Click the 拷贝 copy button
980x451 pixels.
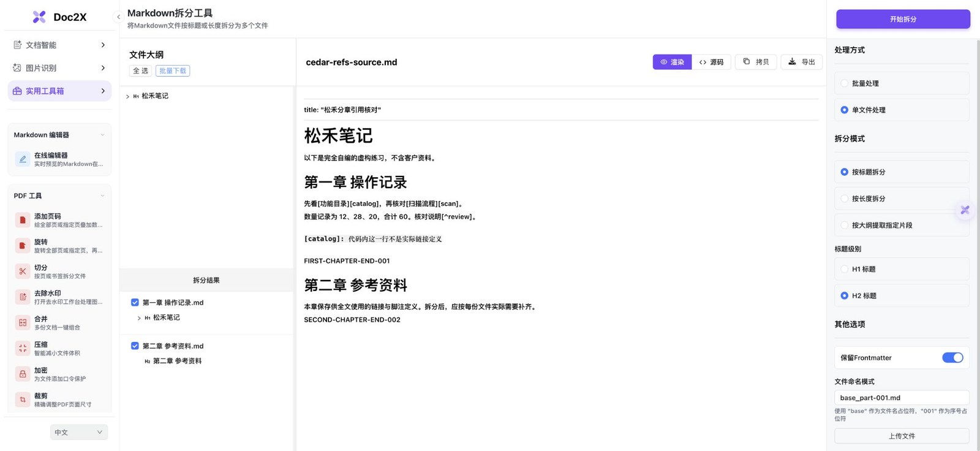coord(756,62)
